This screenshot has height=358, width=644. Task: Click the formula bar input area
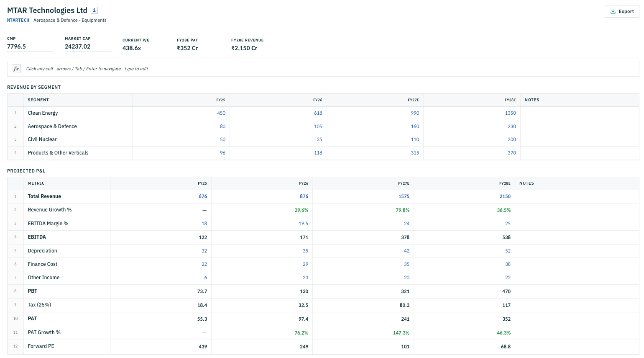click(330, 69)
